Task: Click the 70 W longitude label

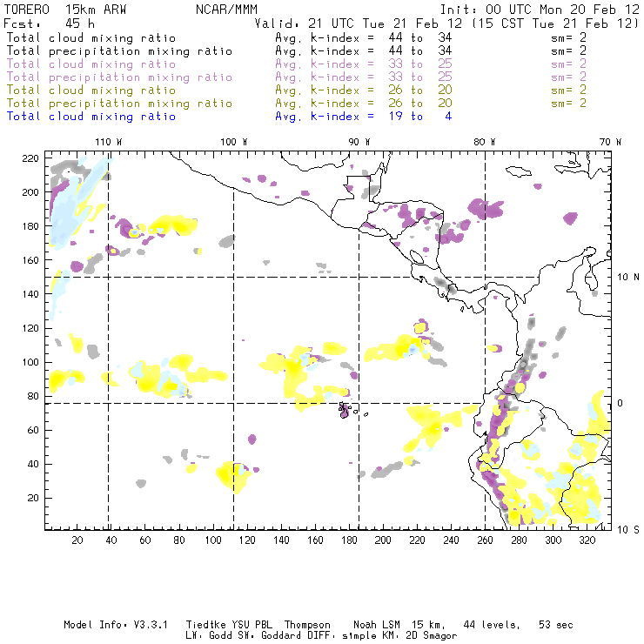Action: pos(611,142)
